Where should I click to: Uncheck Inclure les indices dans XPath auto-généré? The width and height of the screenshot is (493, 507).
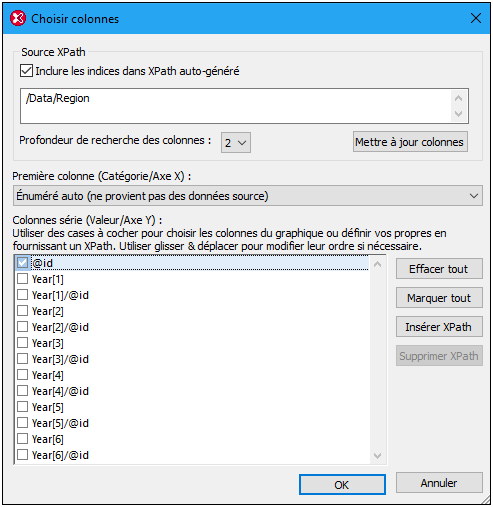tap(26, 71)
